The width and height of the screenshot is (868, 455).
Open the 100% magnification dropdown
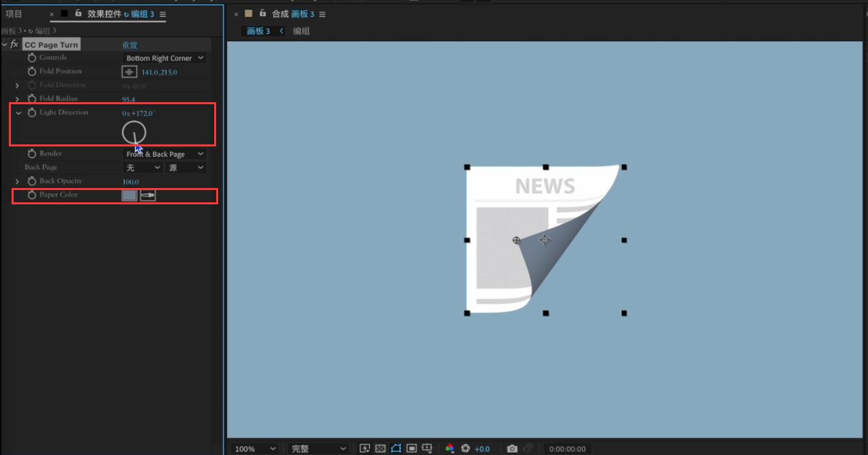coord(255,449)
